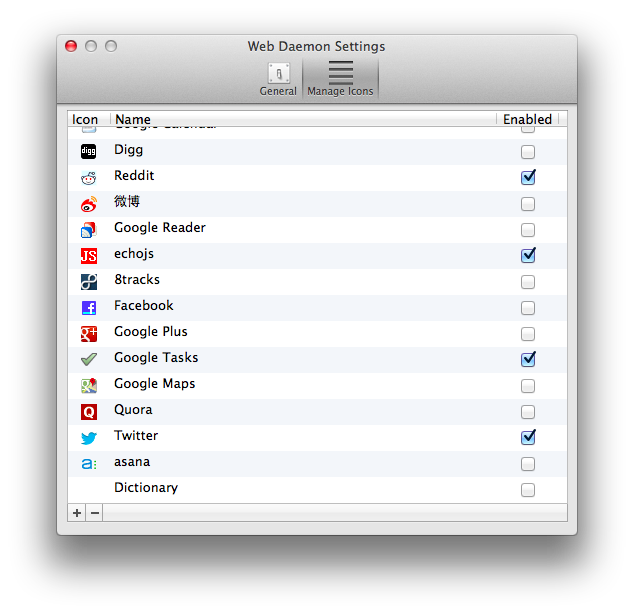Select the asana row name

click(132, 462)
